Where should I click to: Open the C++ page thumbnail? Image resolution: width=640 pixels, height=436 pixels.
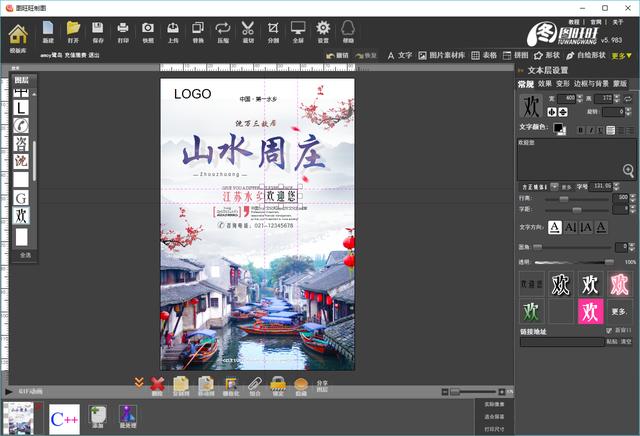pyautogui.click(x=64, y=419)
